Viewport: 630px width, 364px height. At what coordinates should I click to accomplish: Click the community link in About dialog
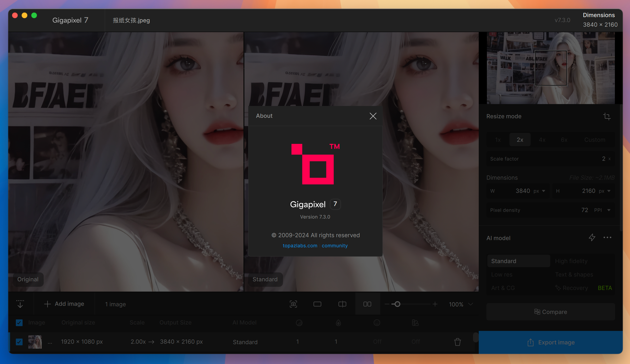point(334,245)
